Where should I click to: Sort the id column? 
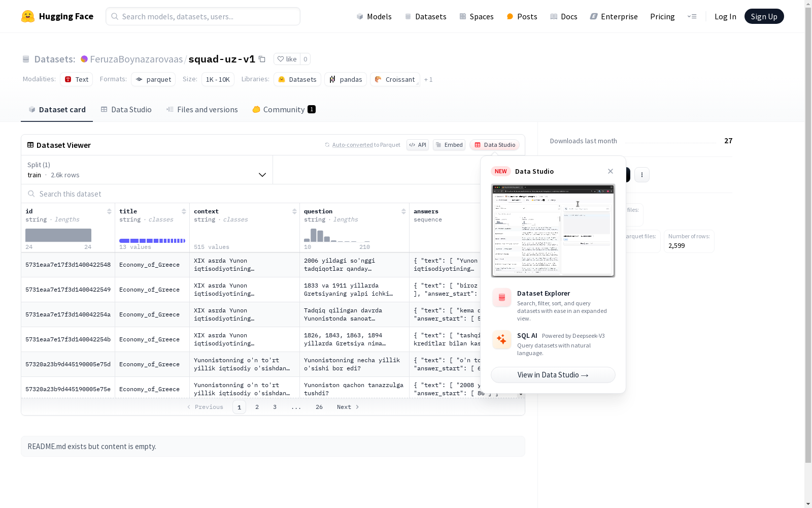point(109,211)
